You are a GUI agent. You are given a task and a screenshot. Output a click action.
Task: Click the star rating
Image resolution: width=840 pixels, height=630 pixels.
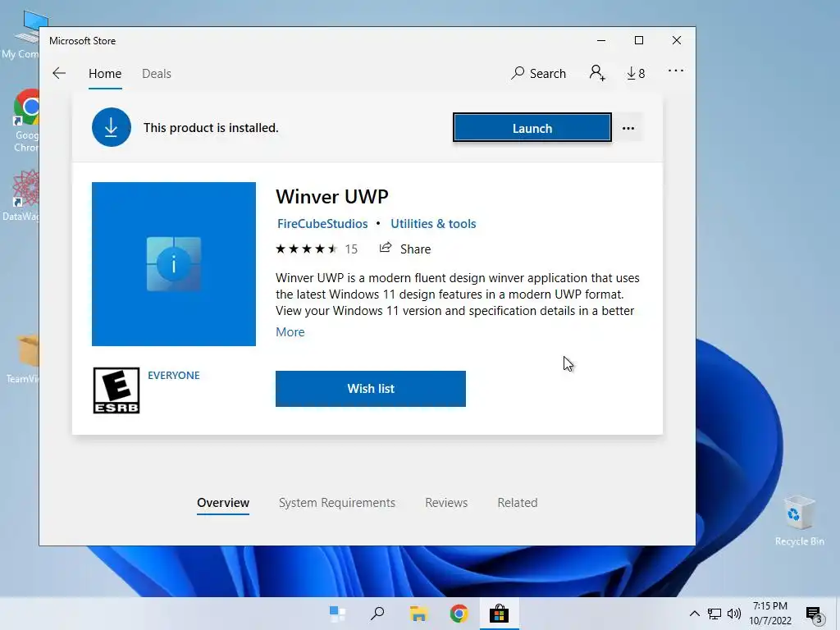click(307, 249)
